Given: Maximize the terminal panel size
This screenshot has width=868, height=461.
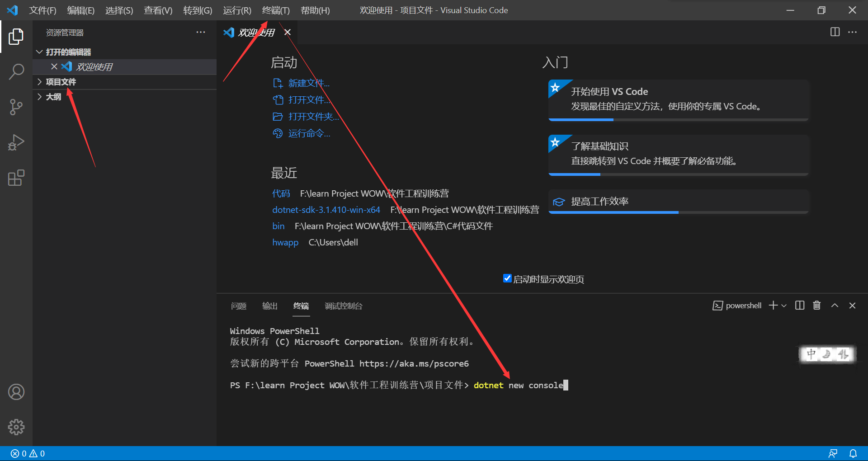Looking at the screenshot, I should click(835, 306).
